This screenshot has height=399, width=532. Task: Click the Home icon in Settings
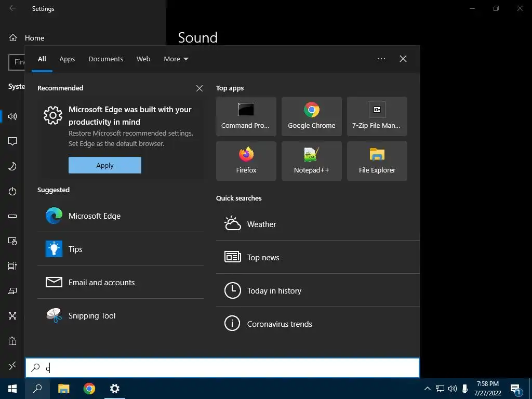pos(13,37)
